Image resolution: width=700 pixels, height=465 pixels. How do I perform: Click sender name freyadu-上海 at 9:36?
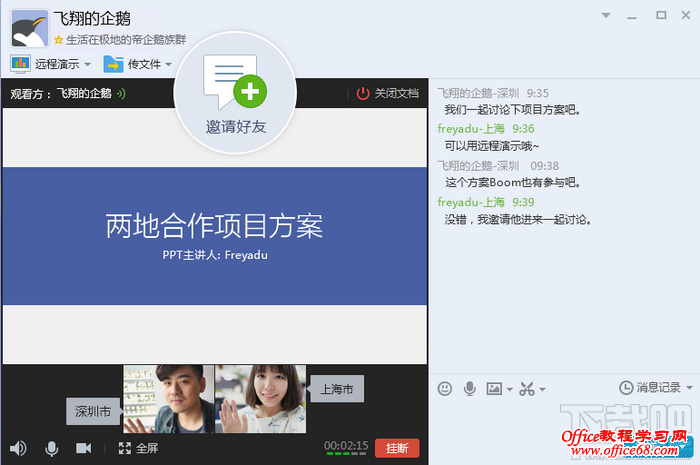[x=471, y=129]
